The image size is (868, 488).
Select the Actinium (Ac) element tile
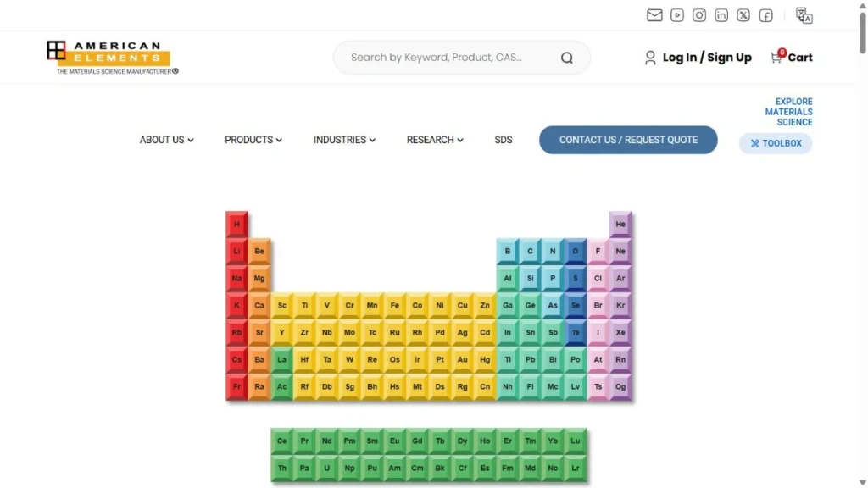281,386
